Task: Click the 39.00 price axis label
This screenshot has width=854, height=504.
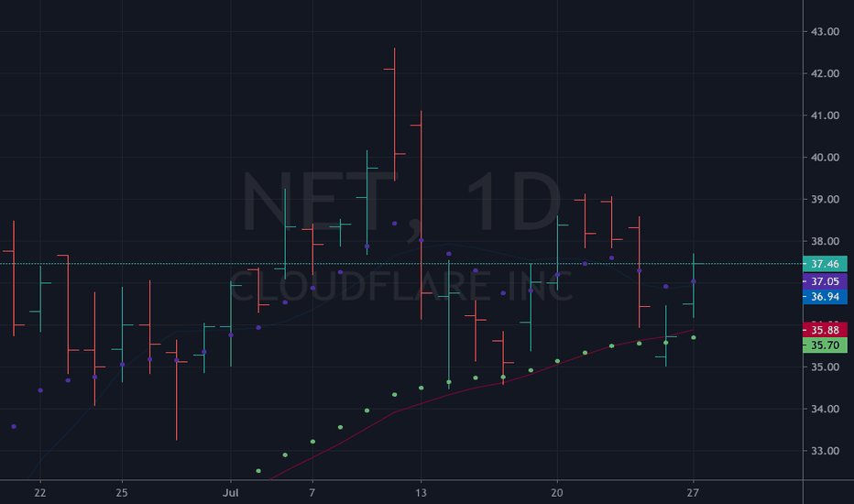Action: [825, 200]
